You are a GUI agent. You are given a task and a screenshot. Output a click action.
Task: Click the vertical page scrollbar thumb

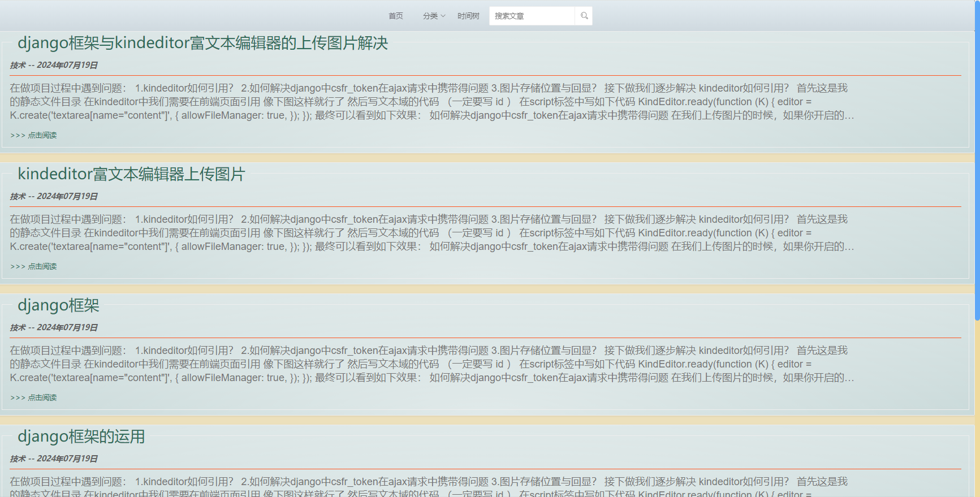click(977, 160)
